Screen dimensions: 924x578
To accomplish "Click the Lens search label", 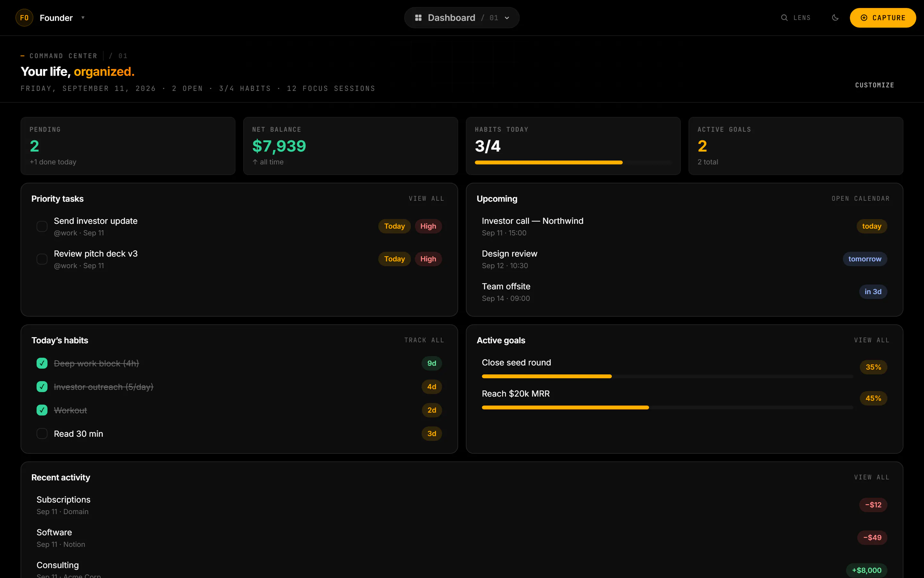I will pos(802,18).
